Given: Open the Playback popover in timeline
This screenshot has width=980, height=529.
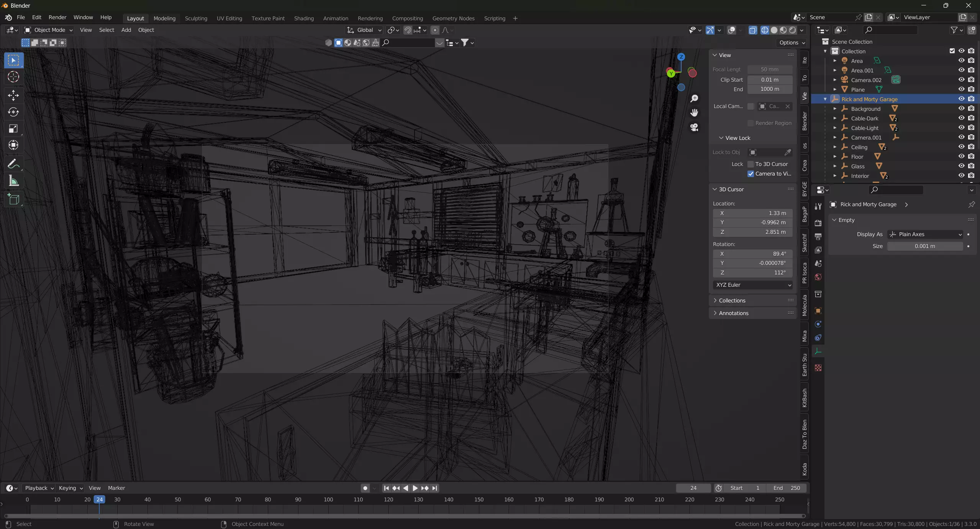Looking at the screenshot, I should pos(39,488).
